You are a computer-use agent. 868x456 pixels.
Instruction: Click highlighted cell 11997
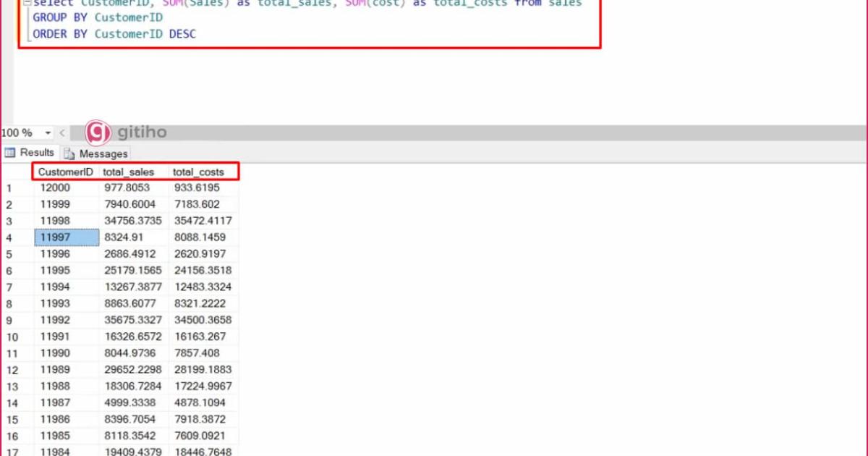pos(67,237)
